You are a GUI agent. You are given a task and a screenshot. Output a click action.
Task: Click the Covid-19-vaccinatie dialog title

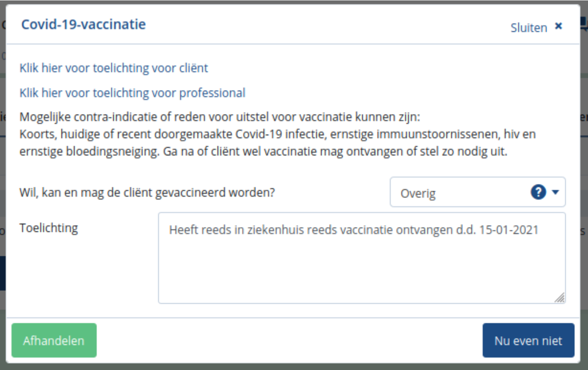[x=83, y=24]
